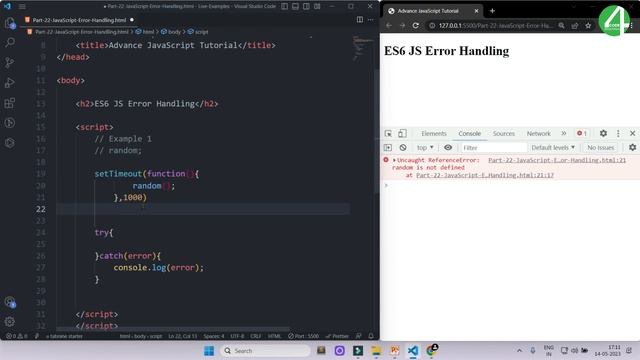The image size is (640, 360).
Task: Open VS Code Manage gear menu
Action: pyautogui.click(x=10, y=322)
